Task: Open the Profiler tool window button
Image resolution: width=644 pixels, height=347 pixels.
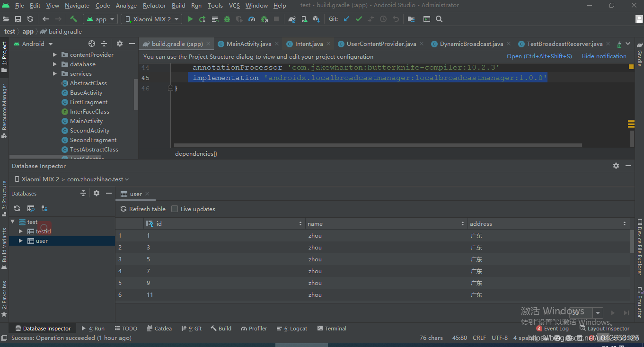Action: 254,328
